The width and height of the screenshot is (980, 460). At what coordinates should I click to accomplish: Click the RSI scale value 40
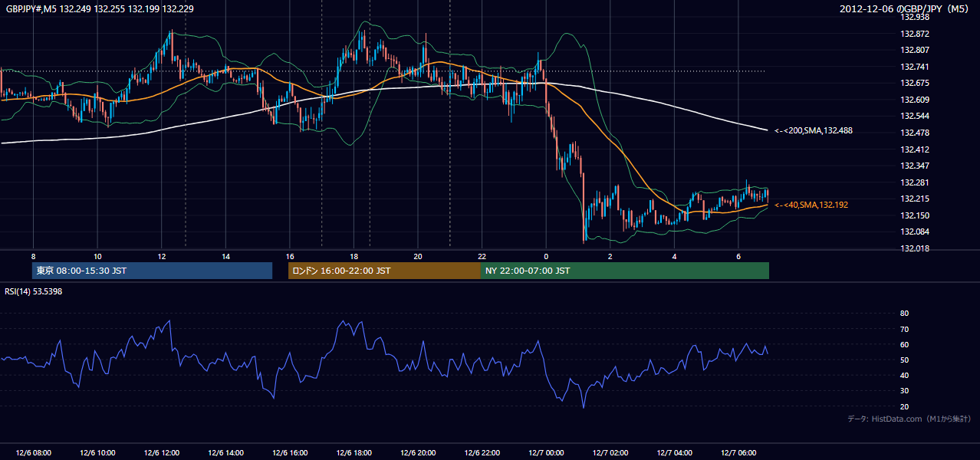[905, 375]
